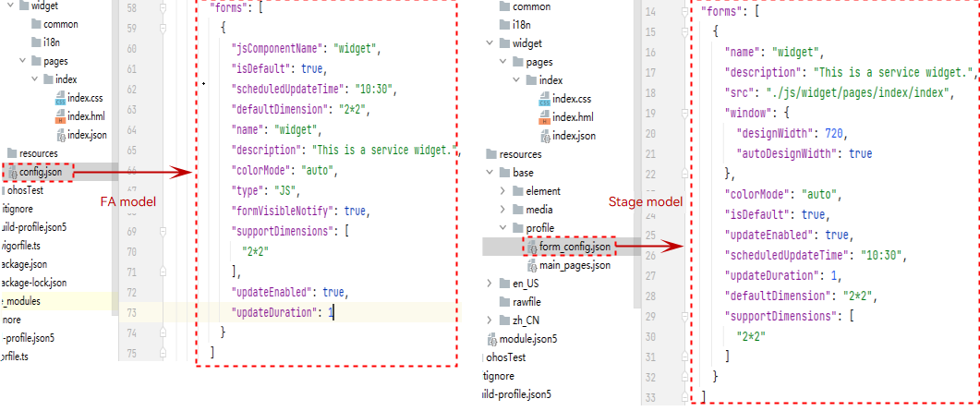
Task: Click the index.json file icon in Stage model tree
Action: click(544, 136)
